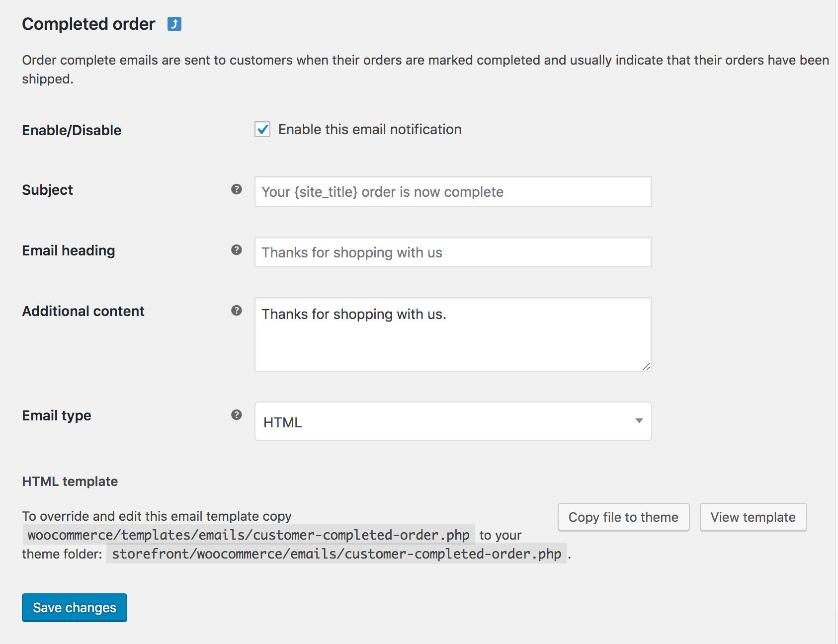The width and height of the screenshot is (838, 644).
Task: Click the Email heading help icon
Action: 237,250
